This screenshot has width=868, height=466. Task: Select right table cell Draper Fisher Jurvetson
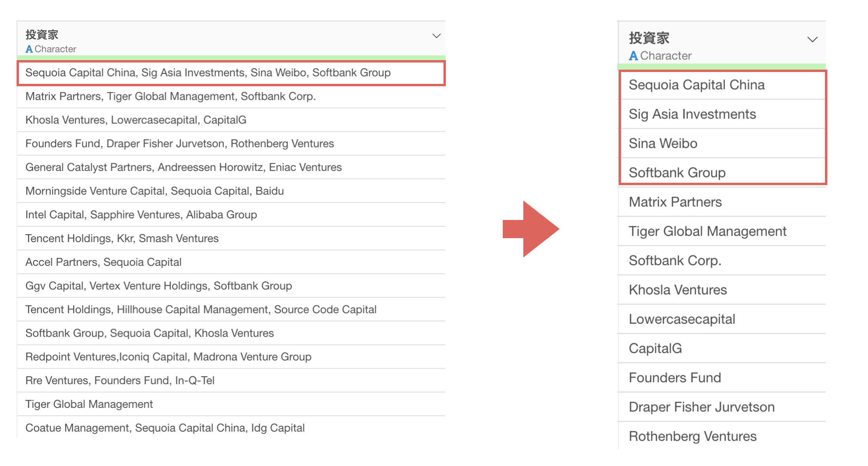point(722,407)
